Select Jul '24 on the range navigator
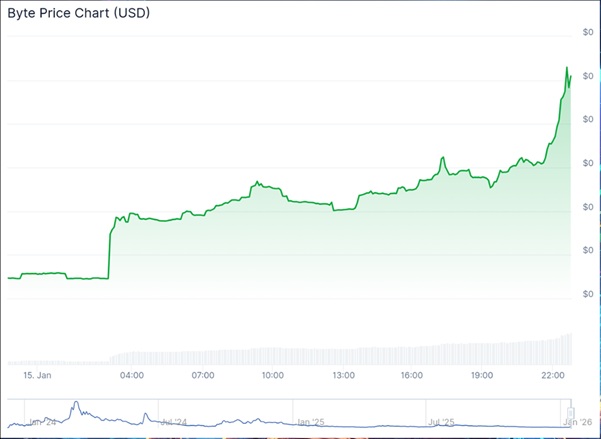The height and width of the screenshot is (439, 601). click(174, 422)
